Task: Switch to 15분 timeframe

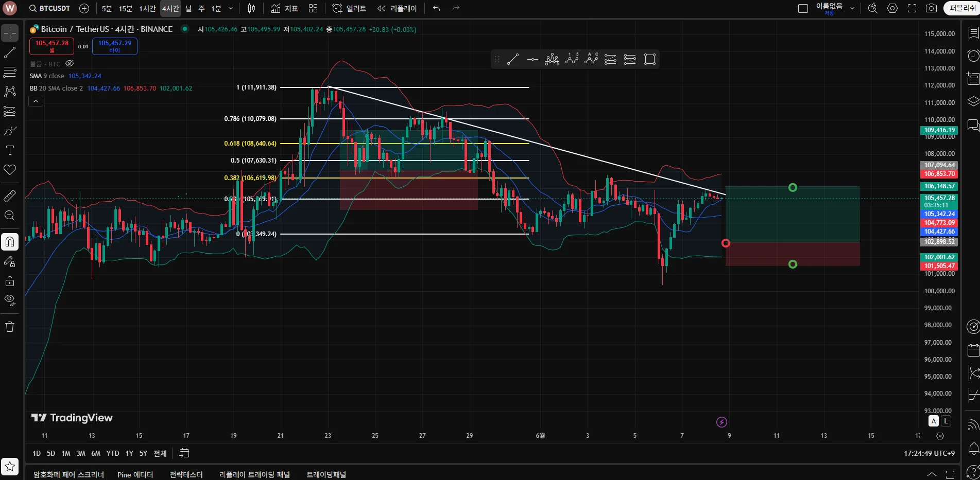Action: (x=126, y=9)
